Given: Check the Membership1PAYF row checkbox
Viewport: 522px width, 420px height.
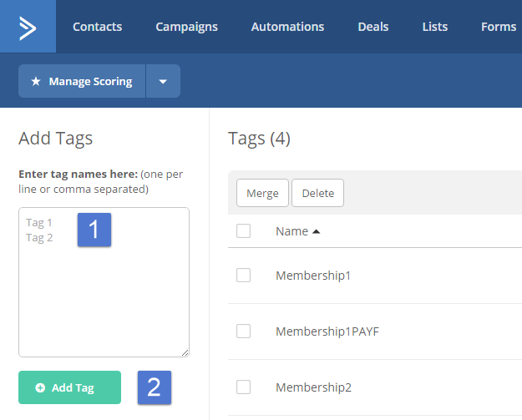Looking at the screenshot, I should coord(243,331).
